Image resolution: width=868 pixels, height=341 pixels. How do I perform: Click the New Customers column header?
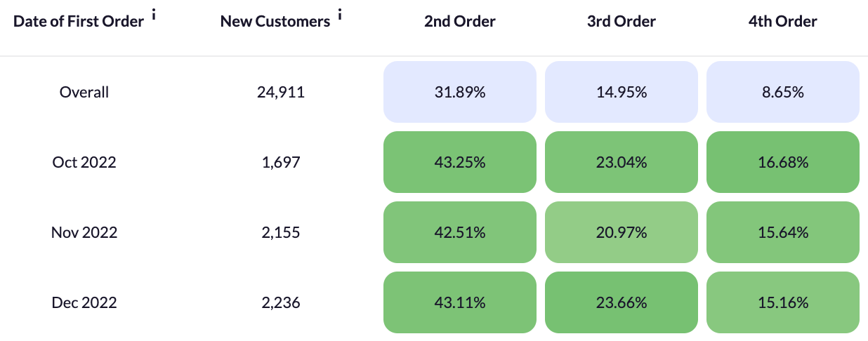275,22
